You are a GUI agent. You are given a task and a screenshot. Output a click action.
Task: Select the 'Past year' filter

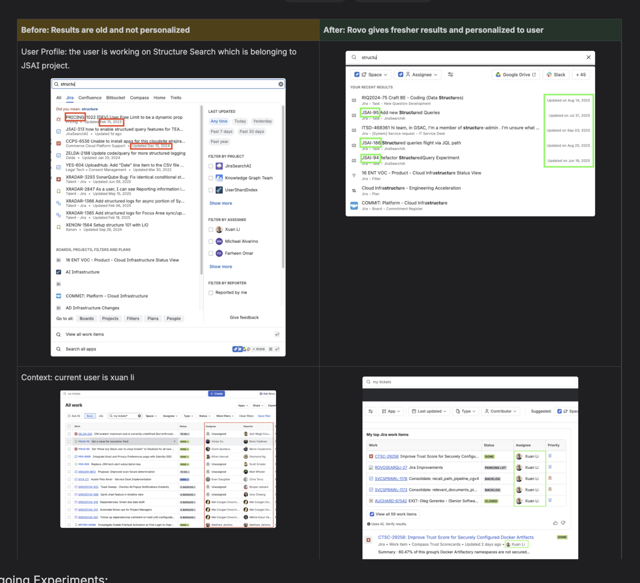(219, 142)
